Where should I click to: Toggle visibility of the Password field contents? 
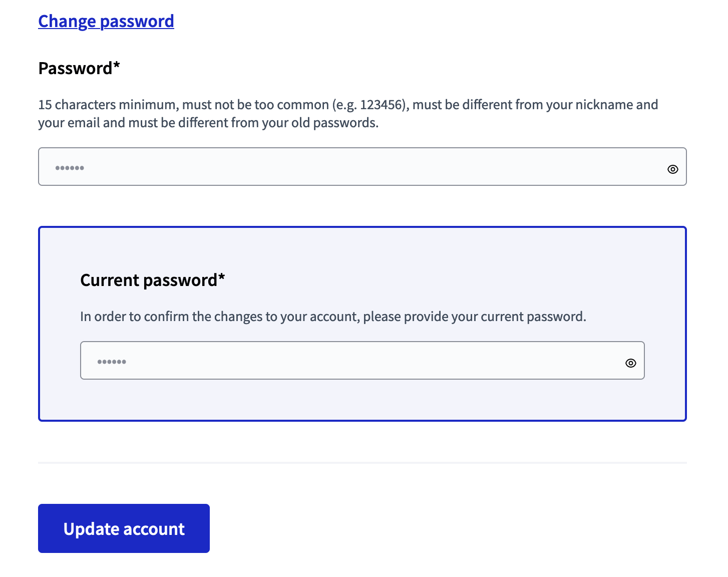point(673,168)
